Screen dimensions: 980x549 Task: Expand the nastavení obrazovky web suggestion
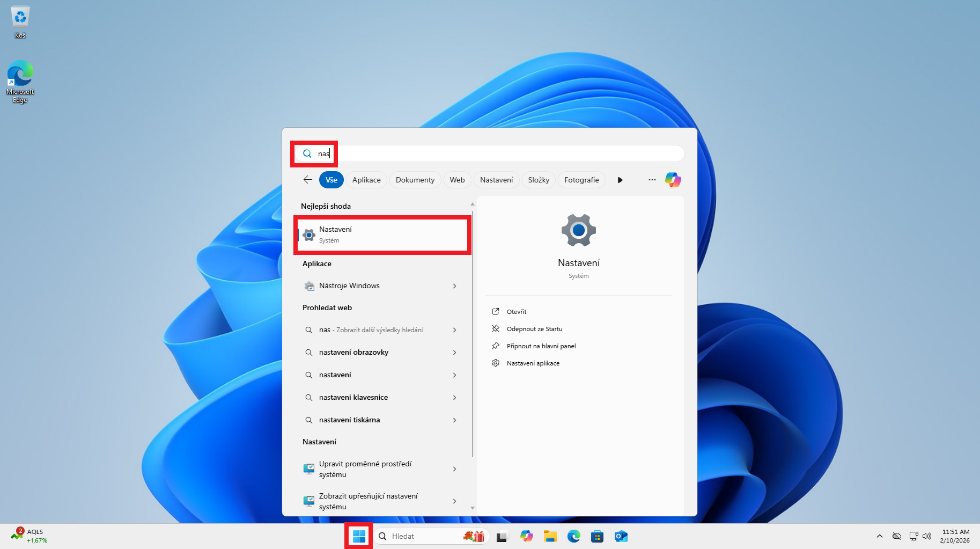pos(454,353)
